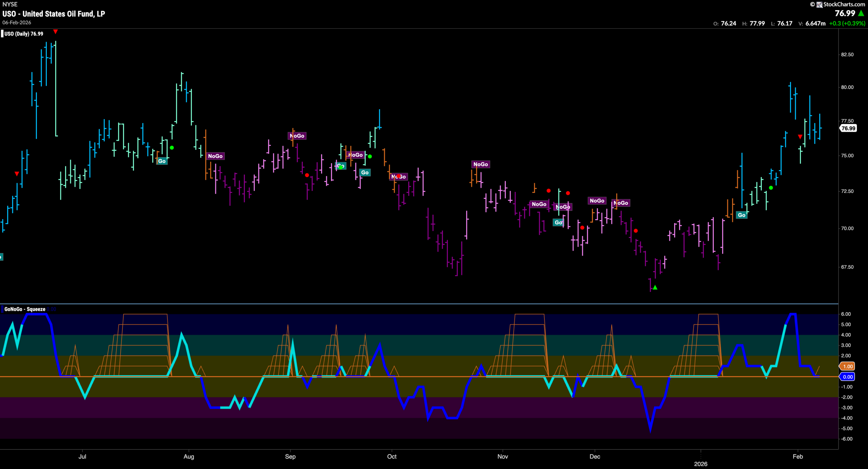Click the green dot marker in late January
Screen dimensions: 868x469
pos(771,188)
